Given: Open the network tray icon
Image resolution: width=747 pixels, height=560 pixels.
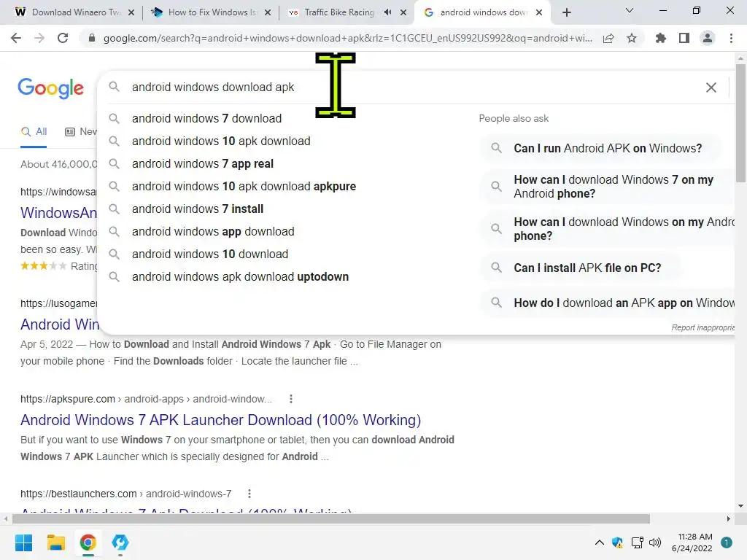Looking at the screenshot, I should tap(637, 542).
